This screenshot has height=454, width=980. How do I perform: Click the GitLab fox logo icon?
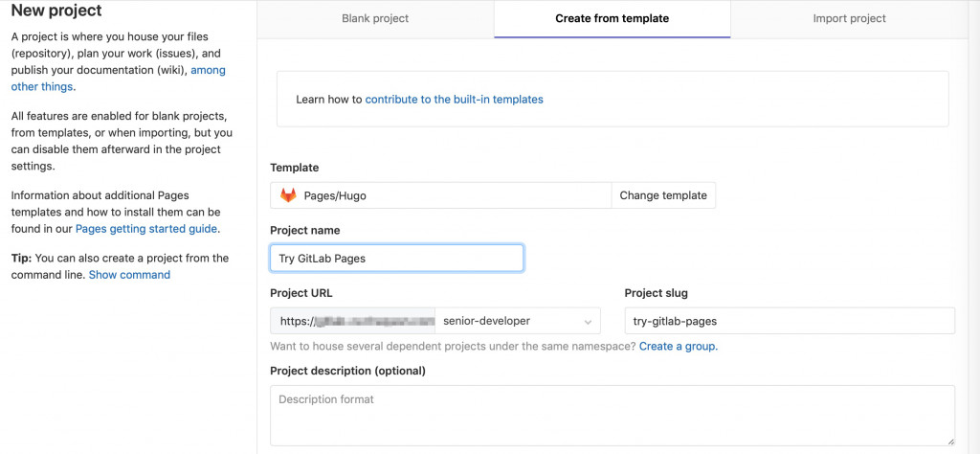click(x=288, y=195)
